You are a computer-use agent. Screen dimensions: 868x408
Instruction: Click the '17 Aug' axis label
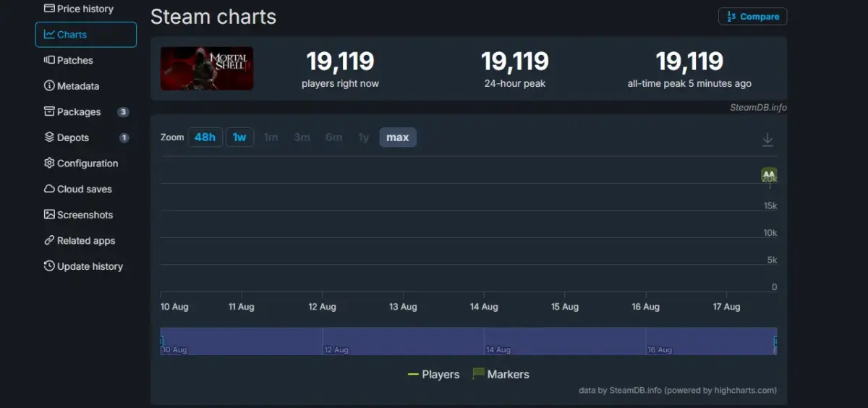[726, 307]
